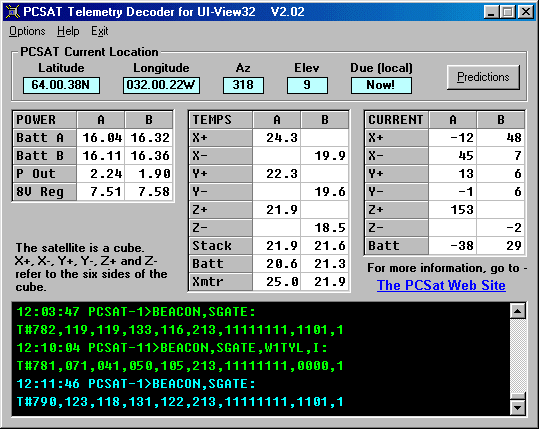Image resolution: width=539 pixels, height=429 pixels.
Task: Select current Y+ value 13
Action: 453,174
